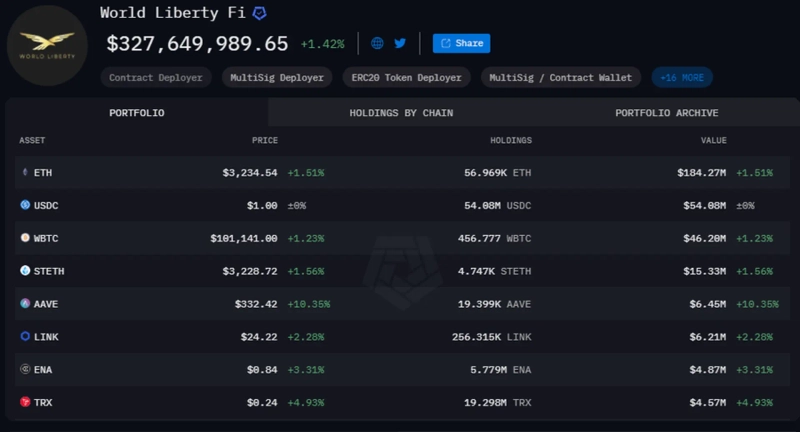Click the ETH asset icon
800x432 pixels.
[x=26, y=173]
